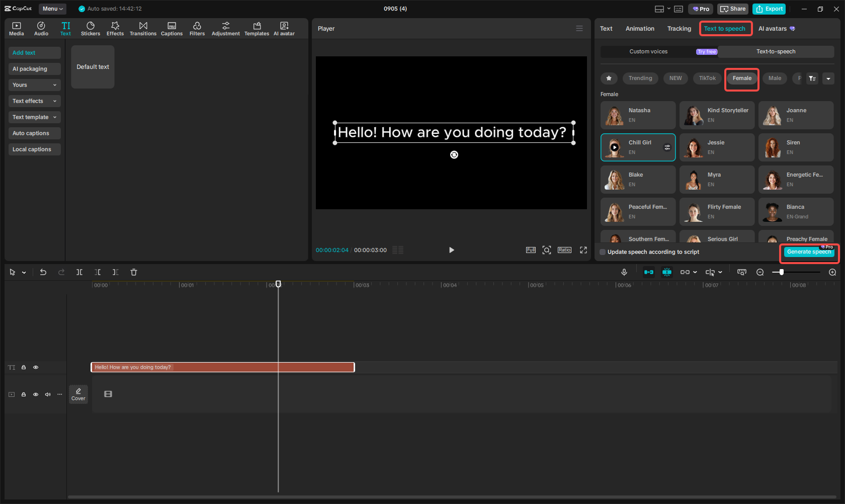Click the record voiceover microphone icon
The height and width of the screenshot is (504, 845).
point(624,272)
